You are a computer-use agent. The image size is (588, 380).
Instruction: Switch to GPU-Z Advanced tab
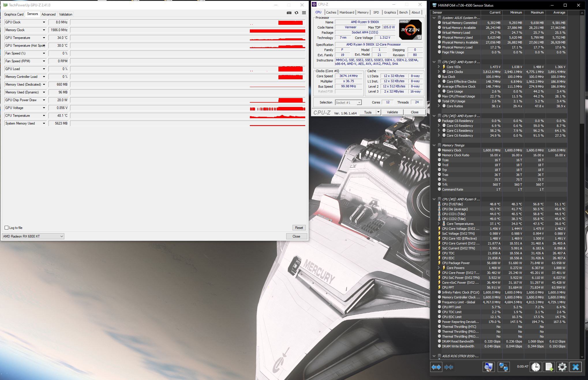click(x=48, y=14)
